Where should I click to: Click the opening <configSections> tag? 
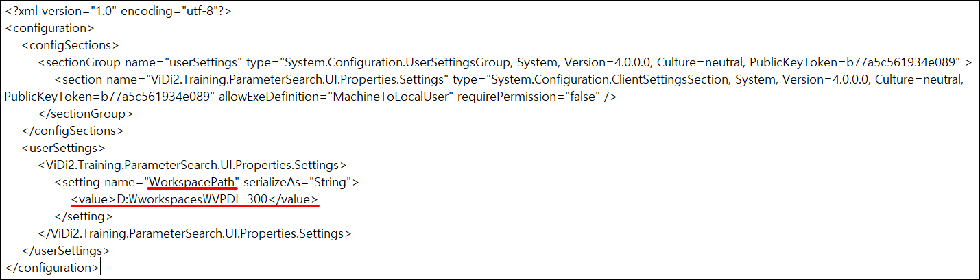click(x=71, y=46)
